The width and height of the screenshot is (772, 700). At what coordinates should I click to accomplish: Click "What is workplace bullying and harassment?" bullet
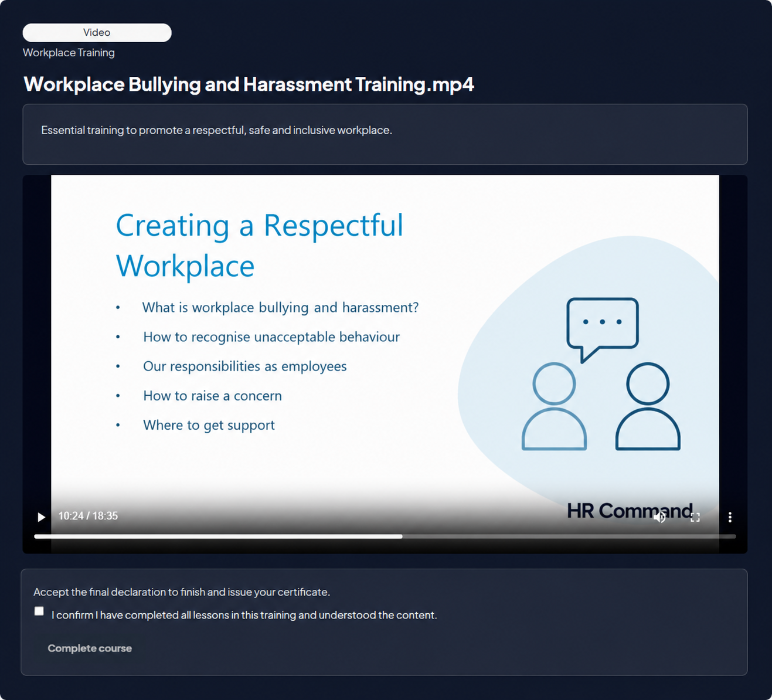pyautogui.click(x=280, y=307)
